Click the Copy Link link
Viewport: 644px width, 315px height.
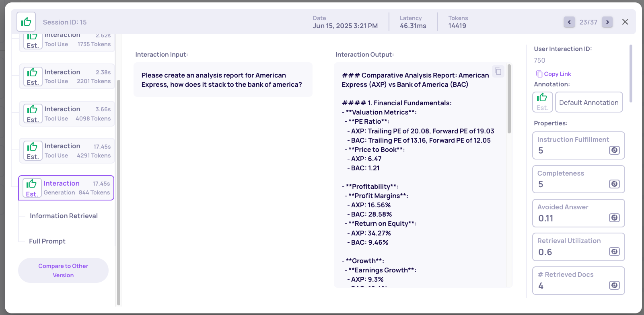(x=553, y=74)
